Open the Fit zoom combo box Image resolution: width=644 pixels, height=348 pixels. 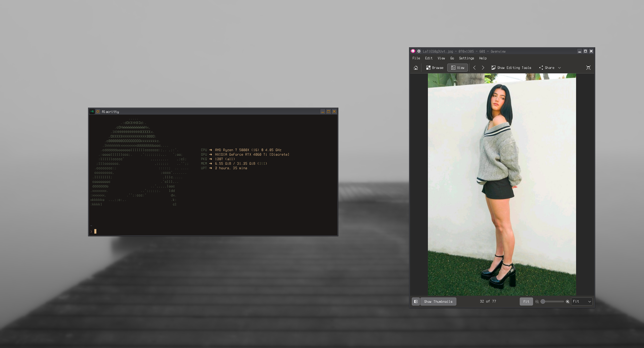pos(582,301)
